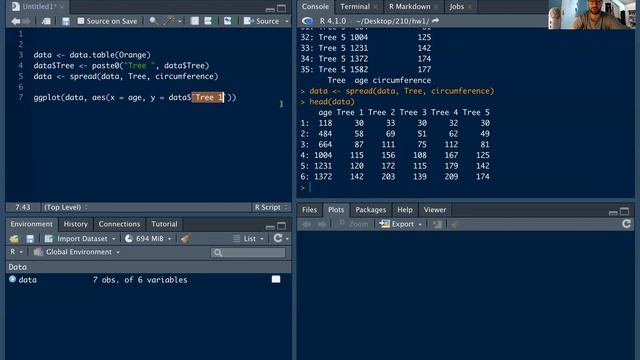Select the Console tab
The width and height of the screenshot is (640, 360).
tap(316, 7)
